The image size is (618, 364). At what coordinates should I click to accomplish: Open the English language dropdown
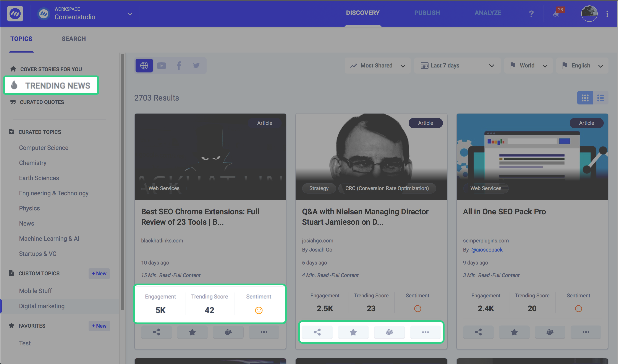point(582,66)
